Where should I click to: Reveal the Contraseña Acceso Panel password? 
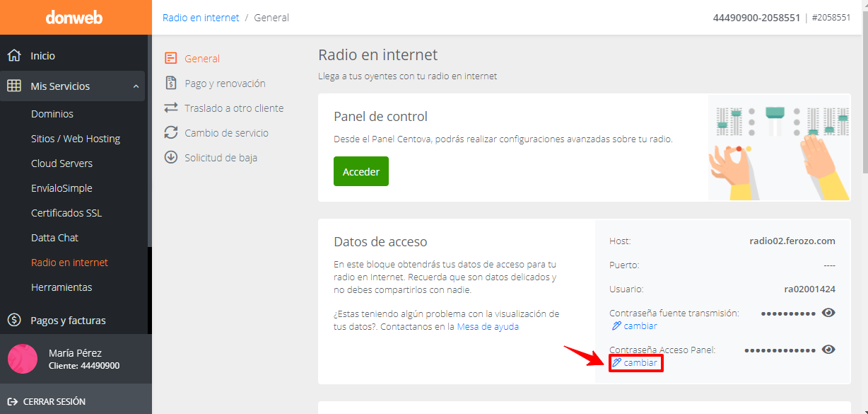pyautogui.click(x=828, y=350)
